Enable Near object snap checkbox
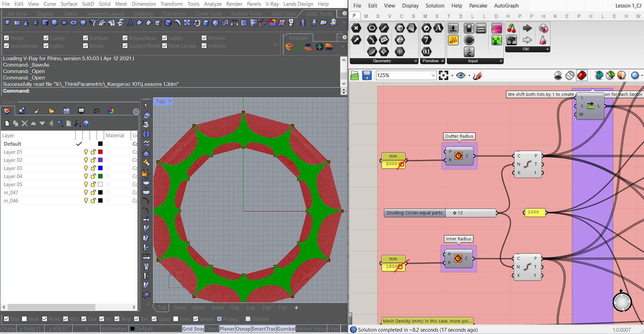Viewport: 644px width, 334px height. 24,319
